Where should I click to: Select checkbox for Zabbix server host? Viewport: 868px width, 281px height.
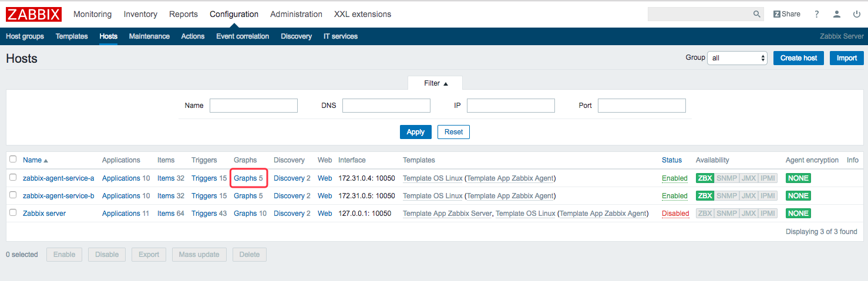[x=13, y=212]
